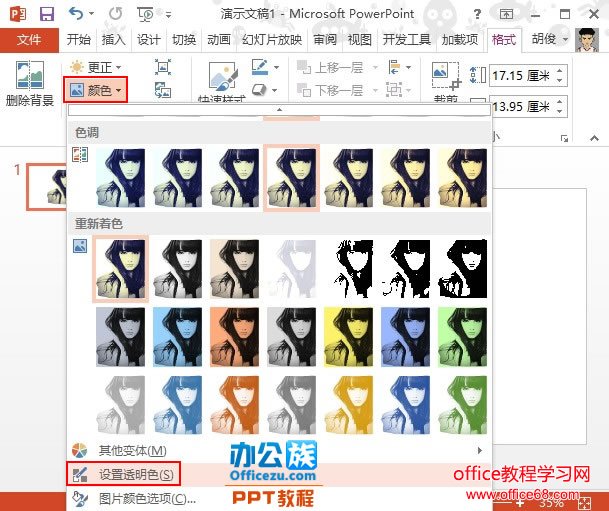Select the currently highlighted middle tone thumbnail
Screen dimensions: 609x511
tap(291, 178)
